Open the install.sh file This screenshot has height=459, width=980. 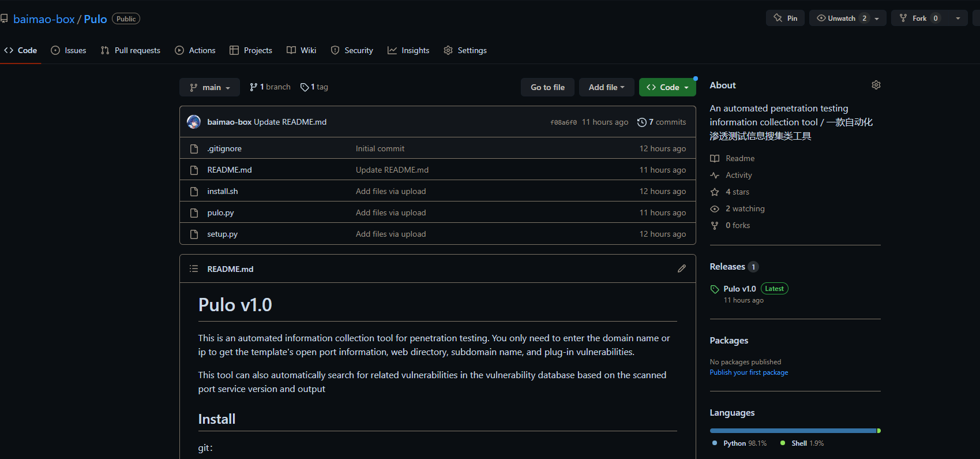tap(223, 191)
